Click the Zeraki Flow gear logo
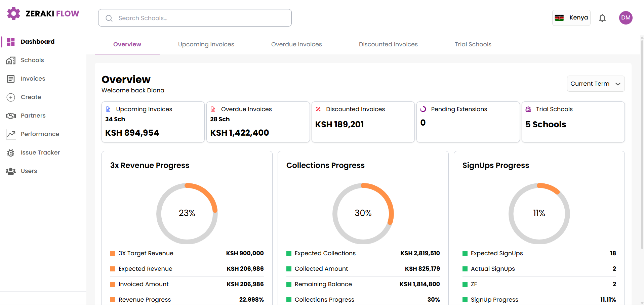Screen dimensions: 644x305 pyautogui.click(x=14, y=13)
